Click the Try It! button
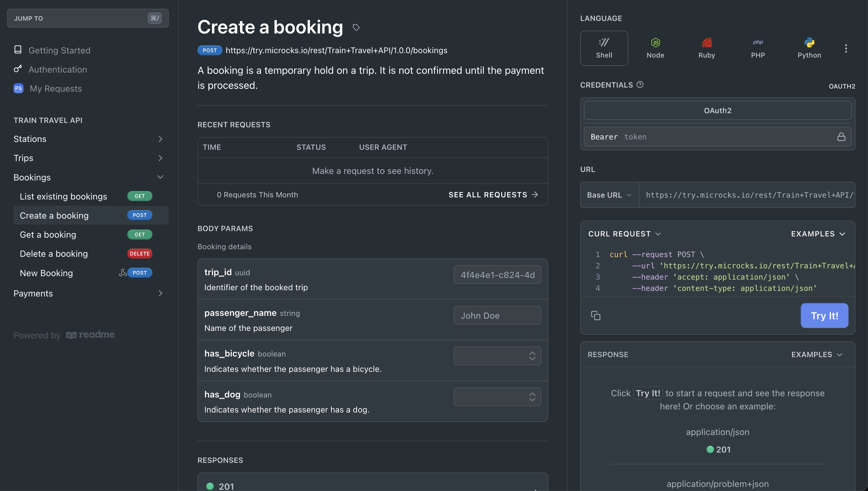Image resolution: width=868 pixels, height=491 pixels. click(x=825, y=315)
